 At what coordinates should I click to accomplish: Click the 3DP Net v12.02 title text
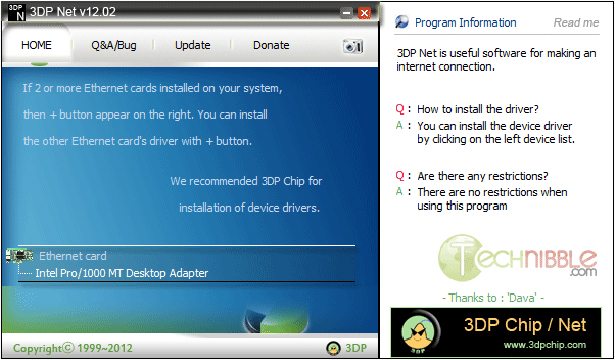(73, 12)
